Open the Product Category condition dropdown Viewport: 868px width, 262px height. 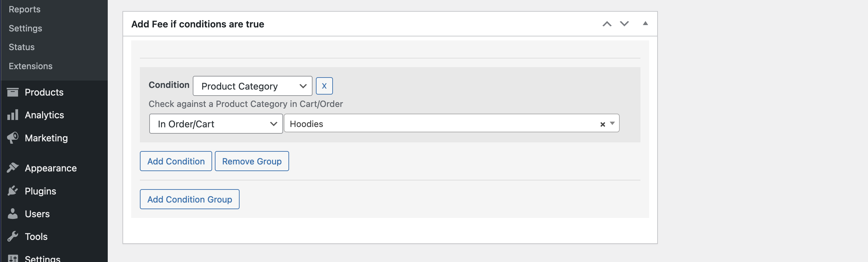[252, 86]
